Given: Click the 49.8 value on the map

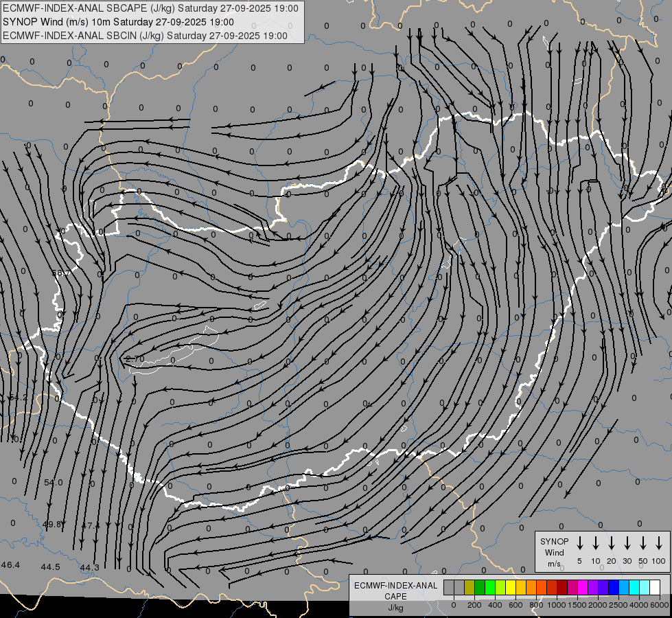Looking at the screenshot, I should coord(52,524).
